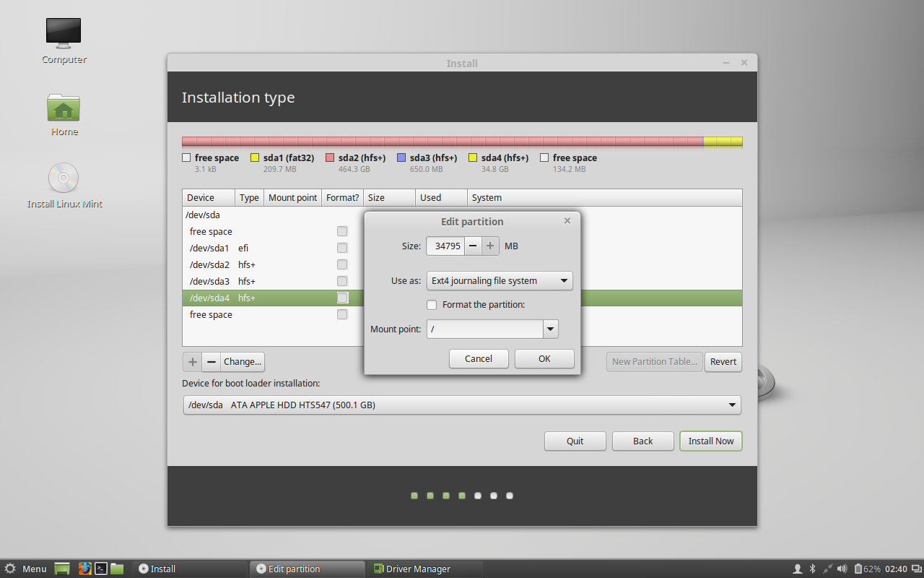This screenshot has height=578, width=924.
Task: Click the Install Linux Mint disc icon
Action: pos(64,178)
